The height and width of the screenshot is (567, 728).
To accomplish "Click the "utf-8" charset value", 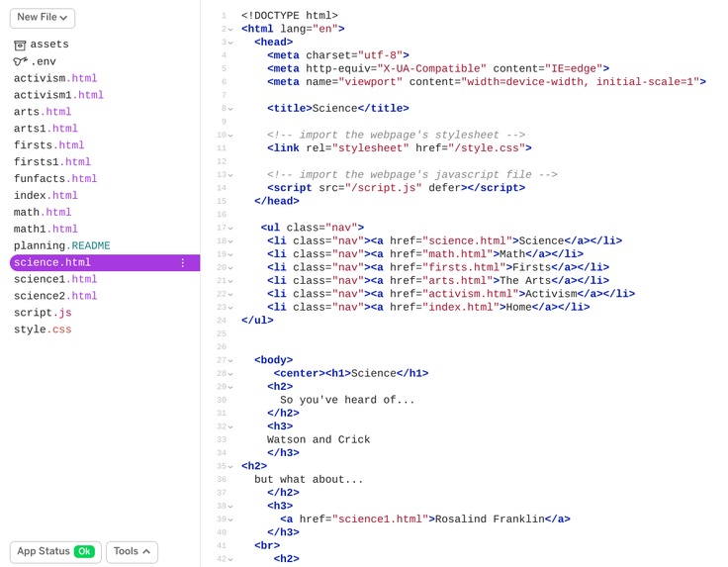I will tap(380, 55).
